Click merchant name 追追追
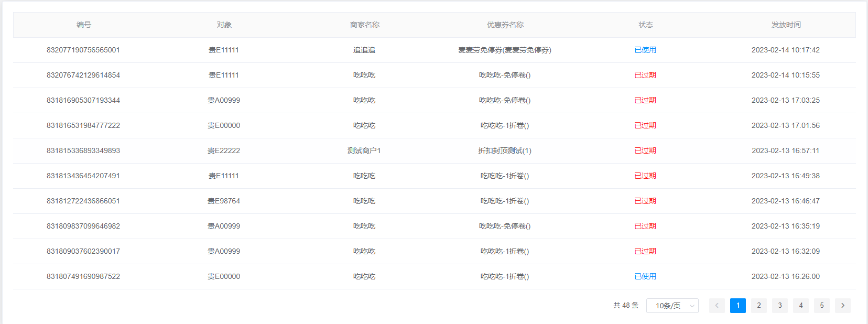 coord(364,50)
